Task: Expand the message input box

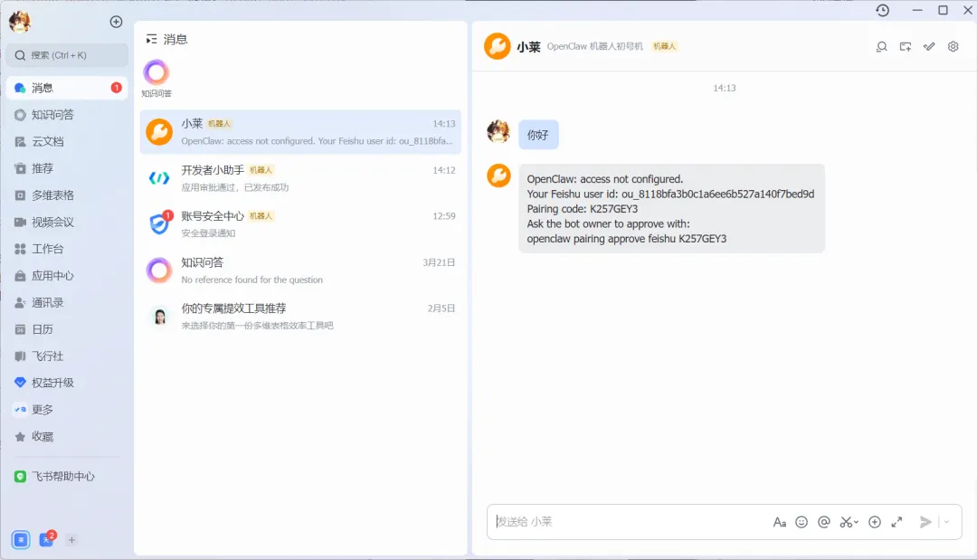Action: pos(897,522)
